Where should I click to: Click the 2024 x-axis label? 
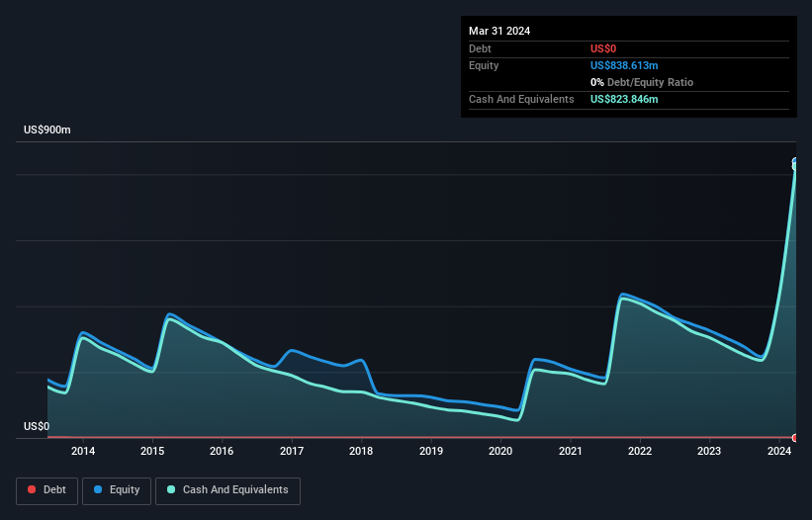pyautogui.click(x=779, y=451)
